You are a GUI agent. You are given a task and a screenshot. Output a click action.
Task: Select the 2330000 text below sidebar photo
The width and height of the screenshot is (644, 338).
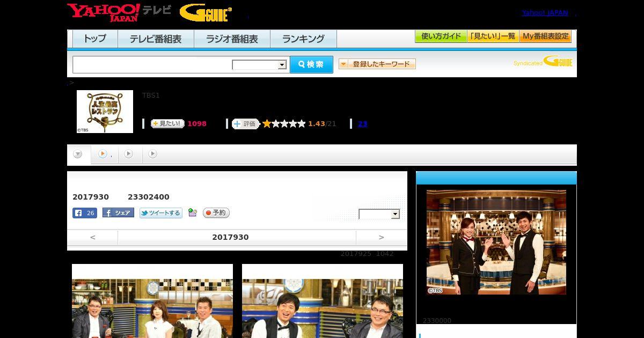(437, 321)
